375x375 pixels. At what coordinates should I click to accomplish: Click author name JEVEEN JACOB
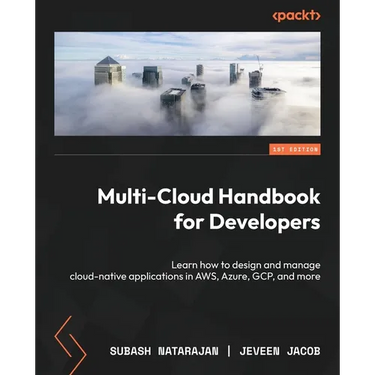click(x=280, y=351)
